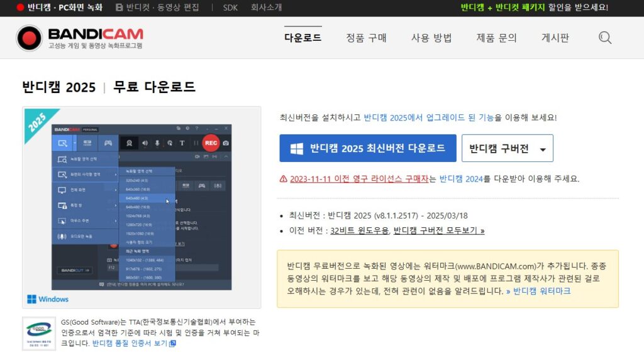The width and height of the screenshot is (644, 358).
Task: Click the film icon beside 반디컷 동영상 편집
Action: [119, 8]
